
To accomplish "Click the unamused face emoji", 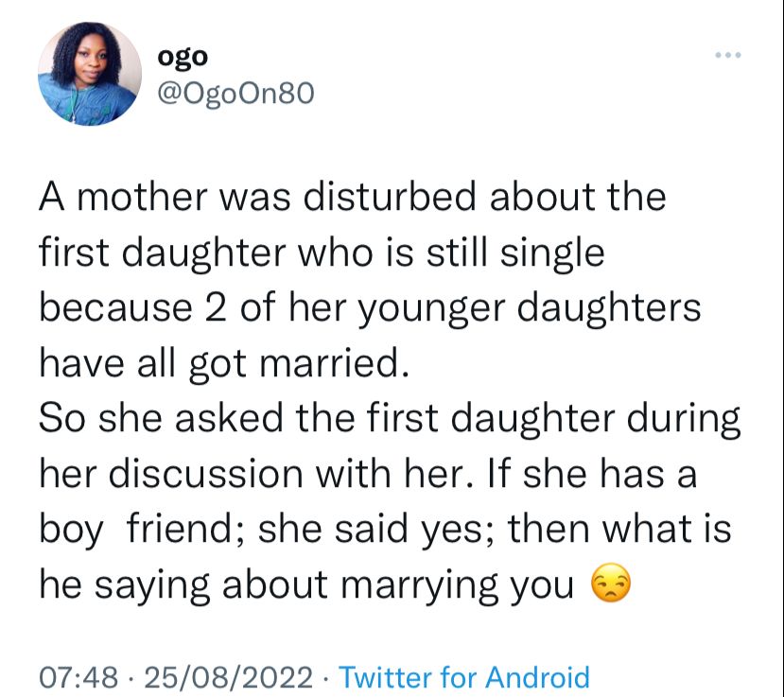I will 609,585.
